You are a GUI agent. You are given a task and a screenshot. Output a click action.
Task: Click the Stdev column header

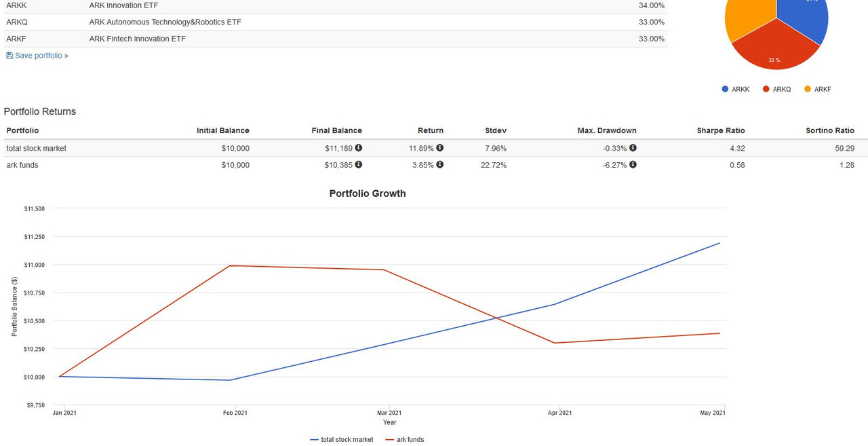tap(496, 130)
